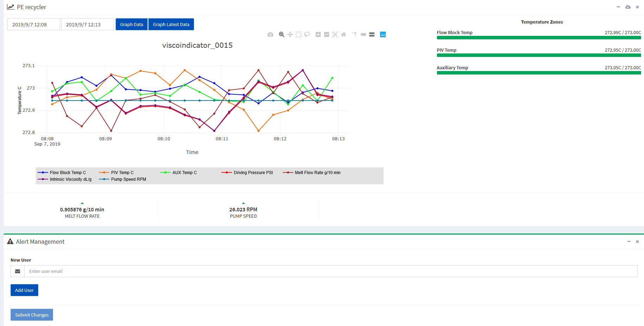Autoscale the chart axes
This screenshot has width=644, height=326.
click(x=335, y=34)
